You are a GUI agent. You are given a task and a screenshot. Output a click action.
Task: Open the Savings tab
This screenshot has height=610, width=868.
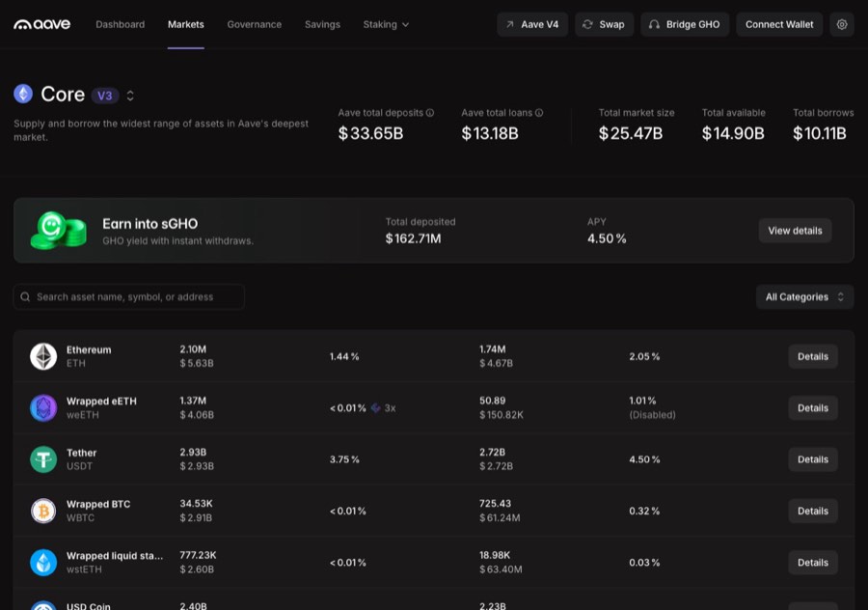(322, 24)
